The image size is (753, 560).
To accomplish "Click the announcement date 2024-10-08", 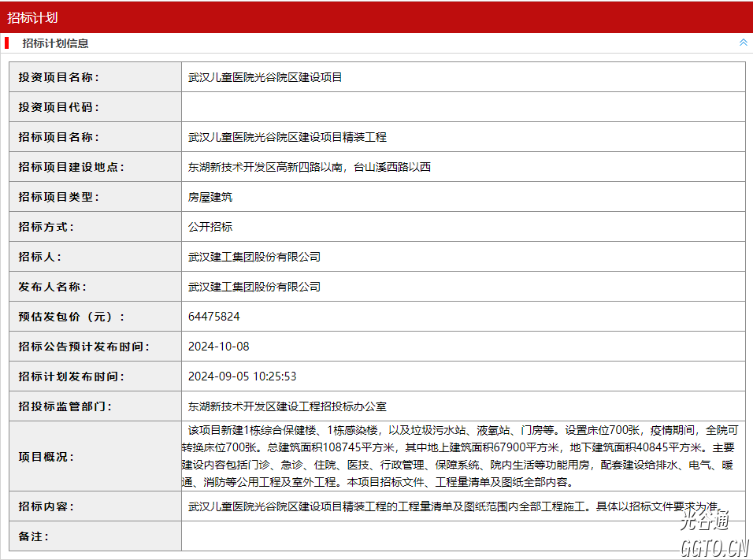I will click(x=218, y=347).
